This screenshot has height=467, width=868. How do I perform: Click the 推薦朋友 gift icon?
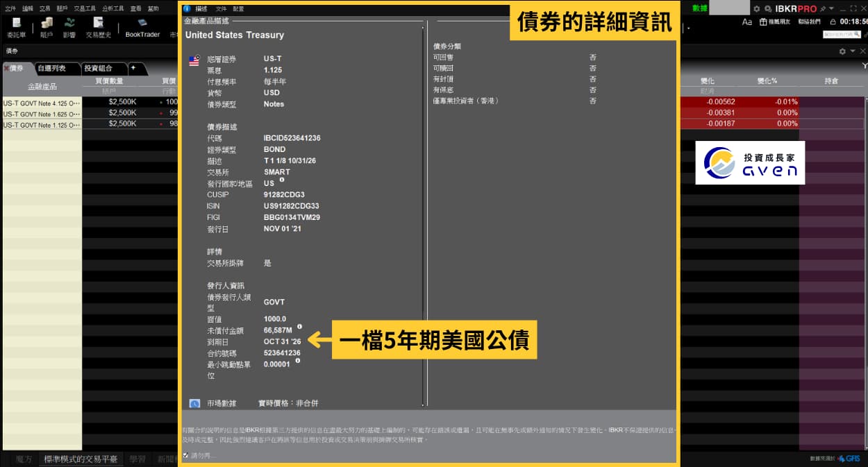[763, 22]
